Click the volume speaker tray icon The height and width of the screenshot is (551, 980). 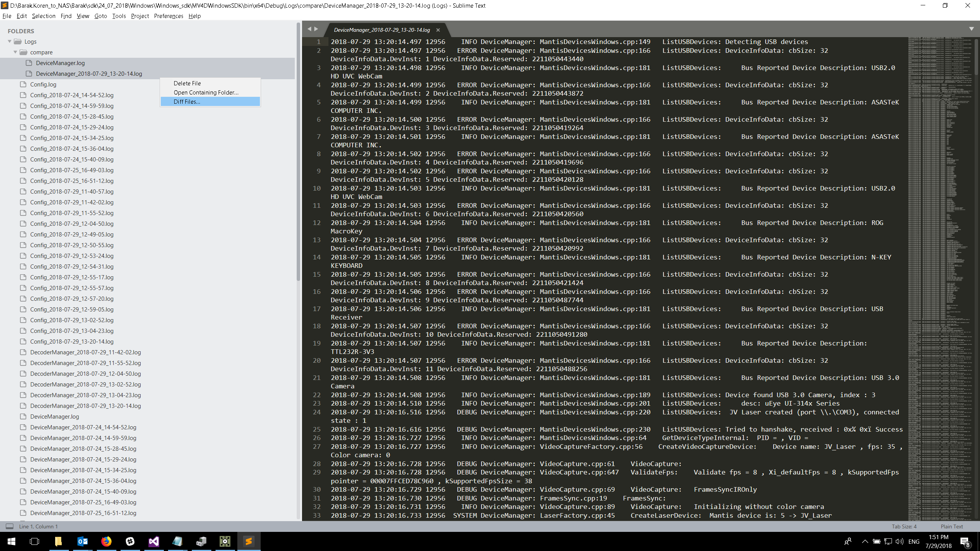[x=900, y=541]
